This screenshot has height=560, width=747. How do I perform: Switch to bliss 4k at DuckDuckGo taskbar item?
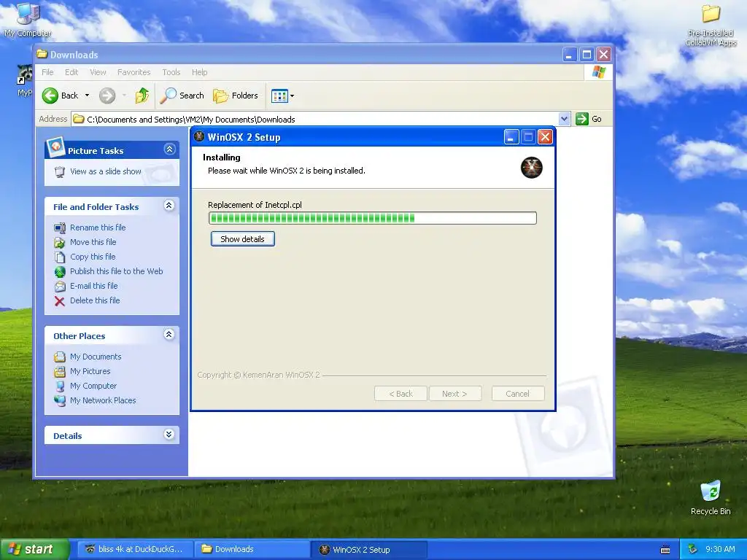136,549
